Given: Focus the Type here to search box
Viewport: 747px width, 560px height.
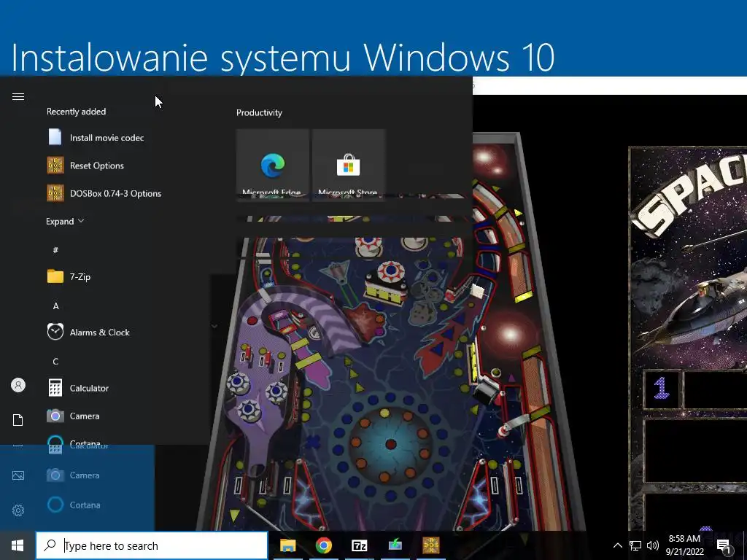Looking at the screenshot, I should (152, 545).
